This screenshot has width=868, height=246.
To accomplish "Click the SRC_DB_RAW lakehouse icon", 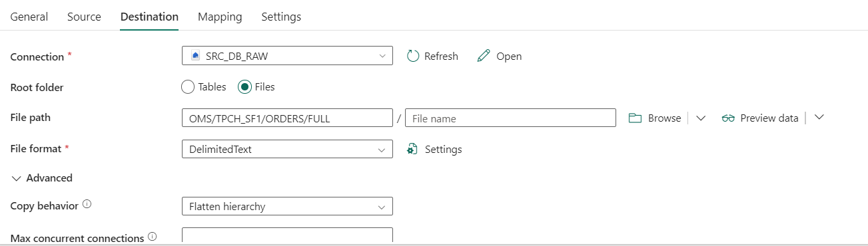I will click(195, 56).
